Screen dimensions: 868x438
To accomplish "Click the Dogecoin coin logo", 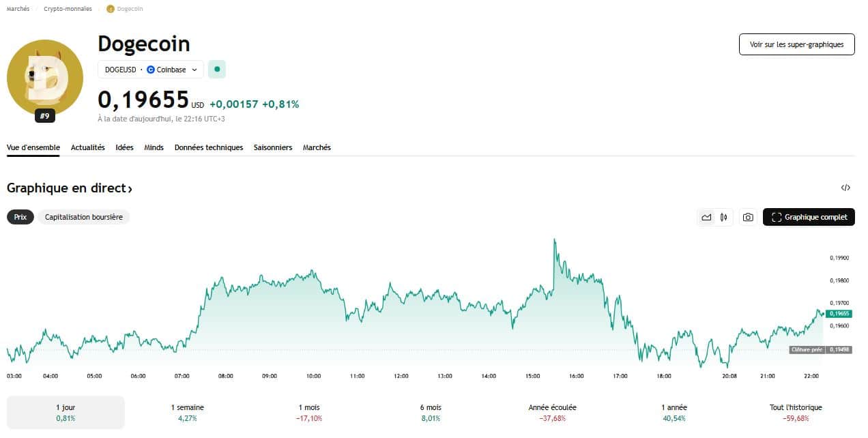I will (45, 78).
